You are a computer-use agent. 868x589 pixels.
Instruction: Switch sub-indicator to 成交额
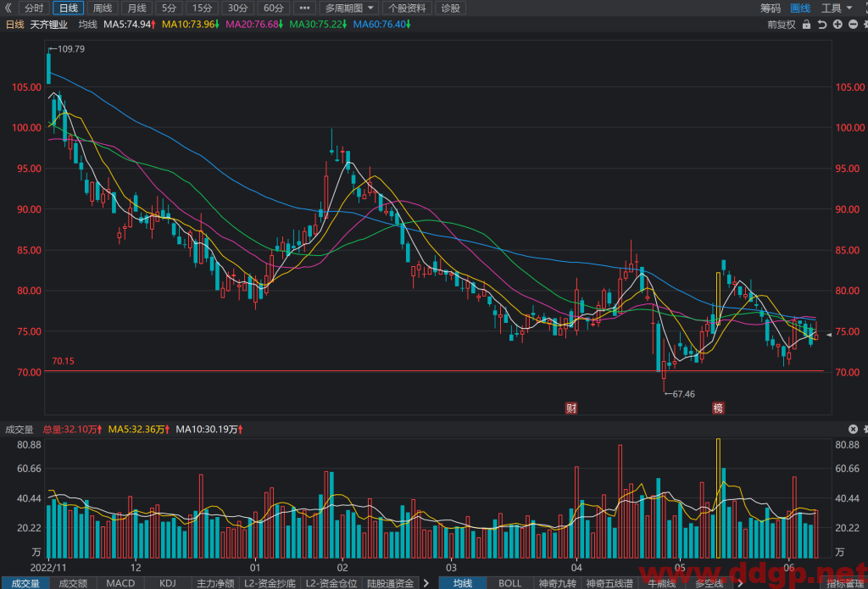pyautogui.click(x=74, y=583)
